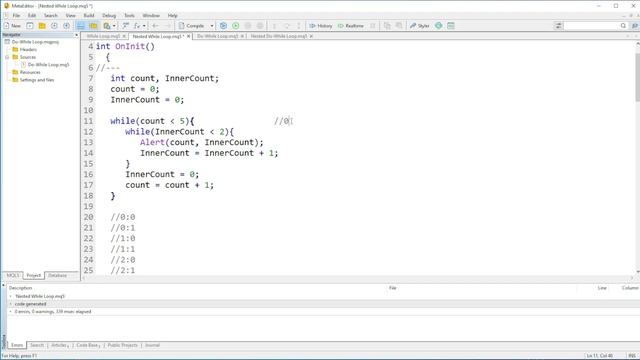Open the fx functions dropdown arrow
This screenshot has width=640, height=360.
pos(144,26)
